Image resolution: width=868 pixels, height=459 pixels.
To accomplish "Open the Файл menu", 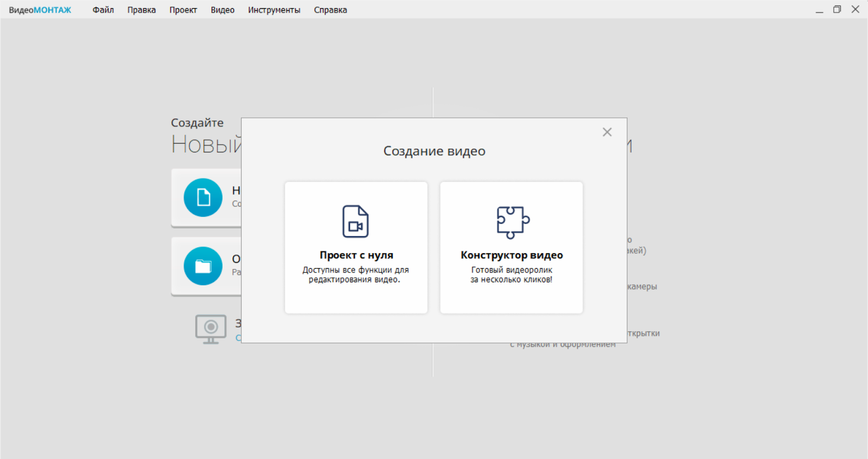I will click(103, 10).
